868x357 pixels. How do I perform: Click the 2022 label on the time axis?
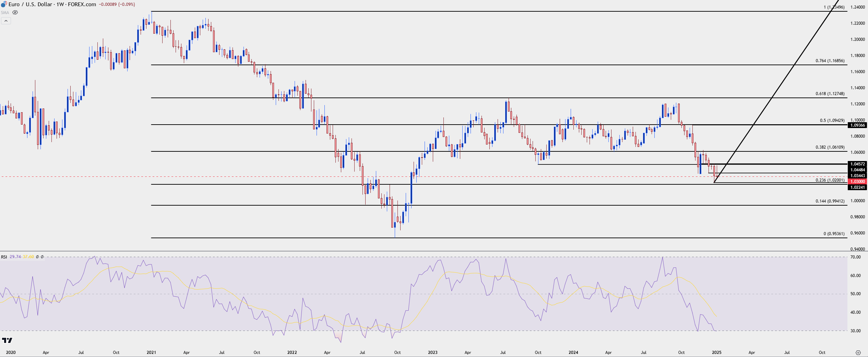point(292,353)
